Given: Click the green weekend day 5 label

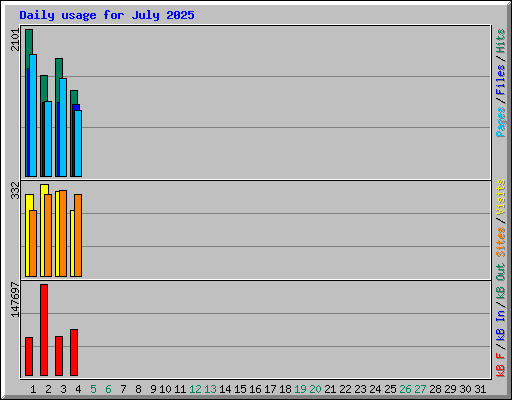Looking at the screenshot, I should [93, 389].
